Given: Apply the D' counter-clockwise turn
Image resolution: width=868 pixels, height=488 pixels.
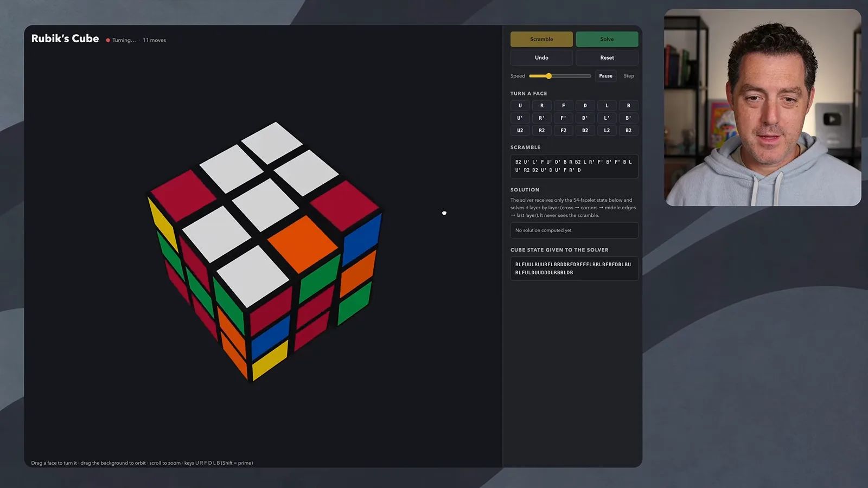Looking at the screenshot, I should pos(585,118).
